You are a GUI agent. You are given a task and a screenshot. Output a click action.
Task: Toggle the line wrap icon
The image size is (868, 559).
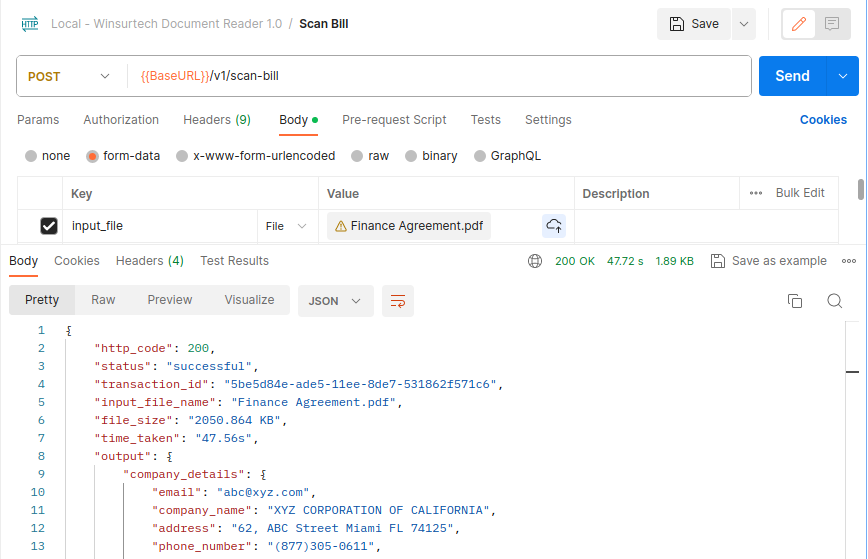[x=397, y=301]
